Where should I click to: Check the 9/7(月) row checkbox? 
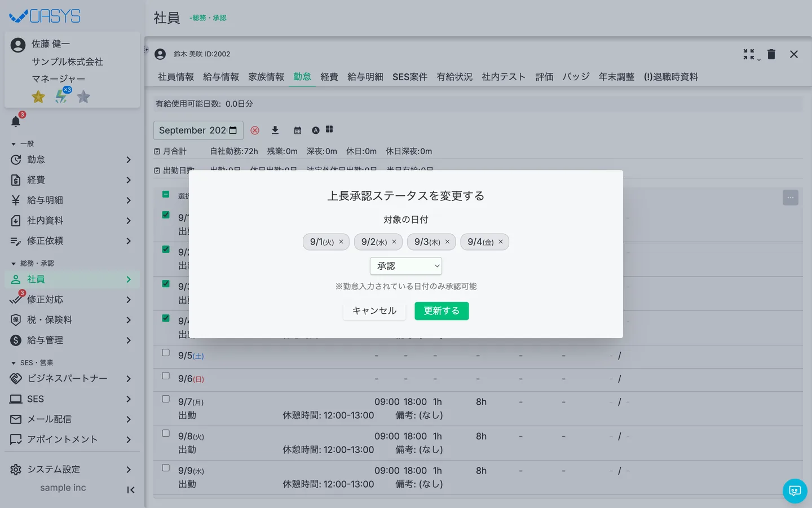tap(166, 398)
